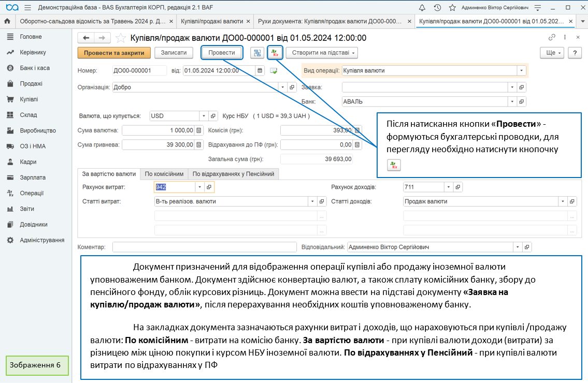The height and width of the screenshot is (383, 588).
Task: Click into the Коментар input field
Action: pyautogui.click(x=204, y=247)
